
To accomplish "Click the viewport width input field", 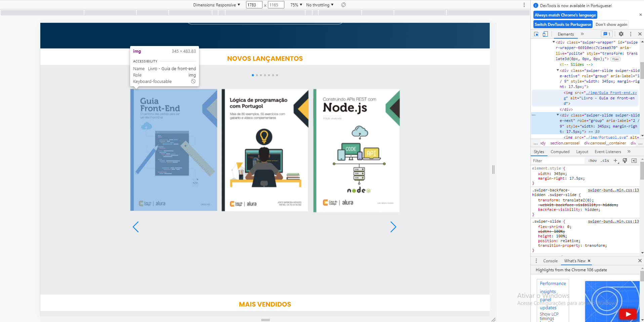I will click(x=254, y=5).
